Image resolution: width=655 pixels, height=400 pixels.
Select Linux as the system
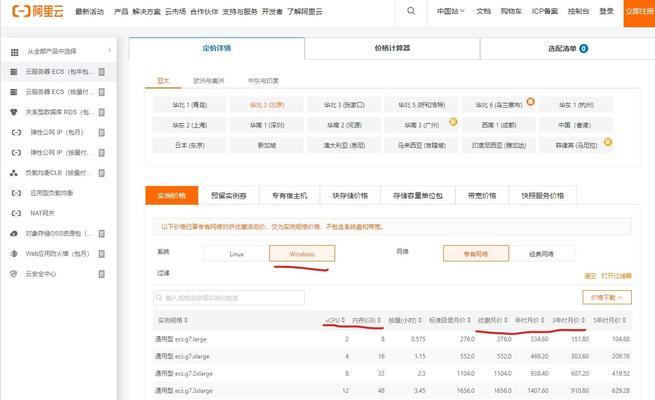coord(236,253)
